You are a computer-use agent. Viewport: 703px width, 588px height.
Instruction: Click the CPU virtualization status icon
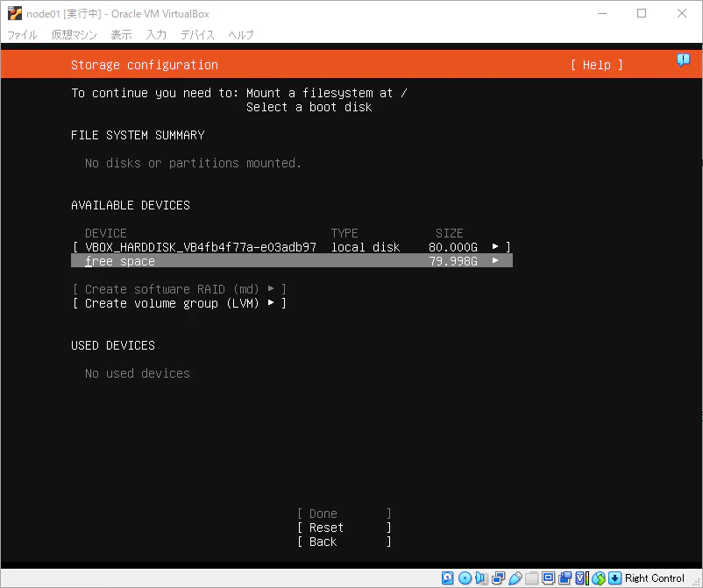click(x=581, y=578)
